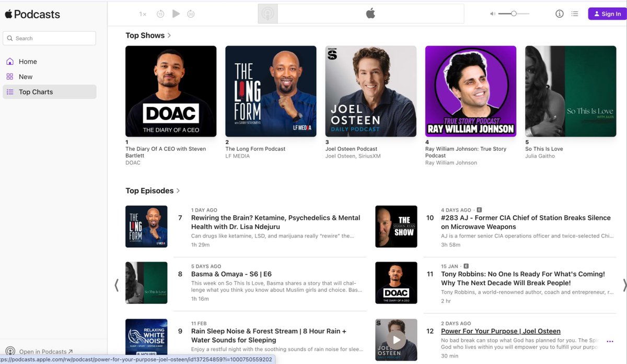This screenshot has width=627, height=364.
Task: Click the Can drugs like ketamine description
Action: (273, 236)
